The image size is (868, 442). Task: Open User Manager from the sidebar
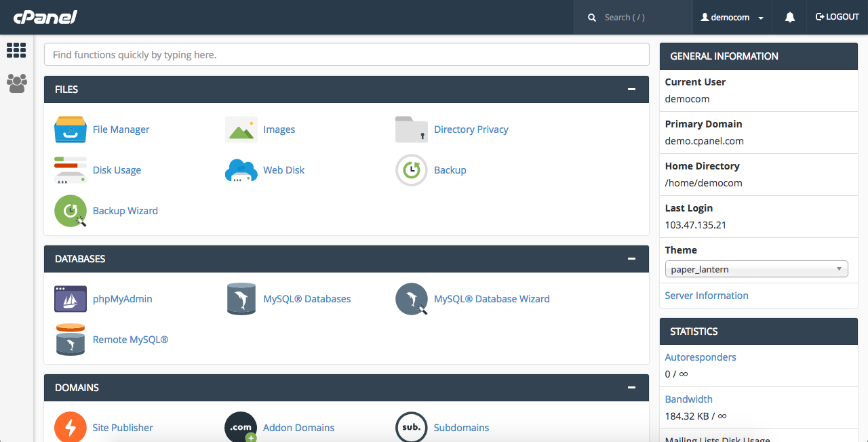click(x=16, y=83)
